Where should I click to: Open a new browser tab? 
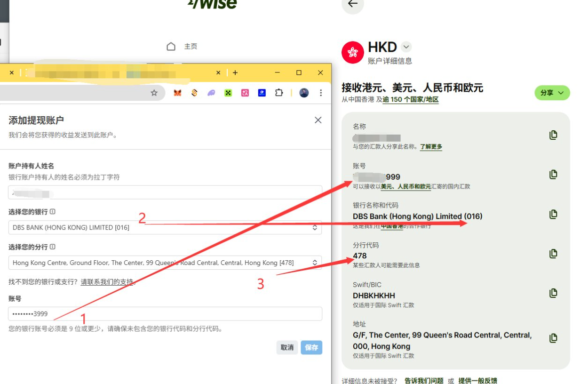coord(235,72)
